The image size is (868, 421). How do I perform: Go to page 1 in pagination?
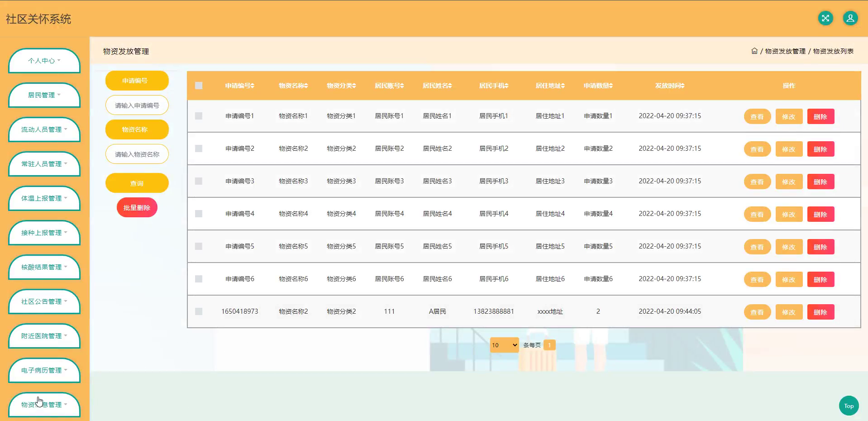549,345
